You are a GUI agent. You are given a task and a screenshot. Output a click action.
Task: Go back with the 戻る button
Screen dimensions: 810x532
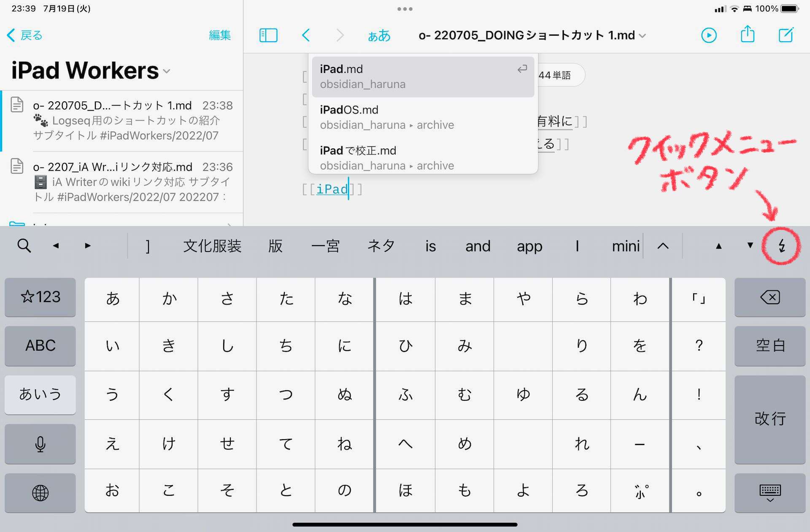coord(25,35)
